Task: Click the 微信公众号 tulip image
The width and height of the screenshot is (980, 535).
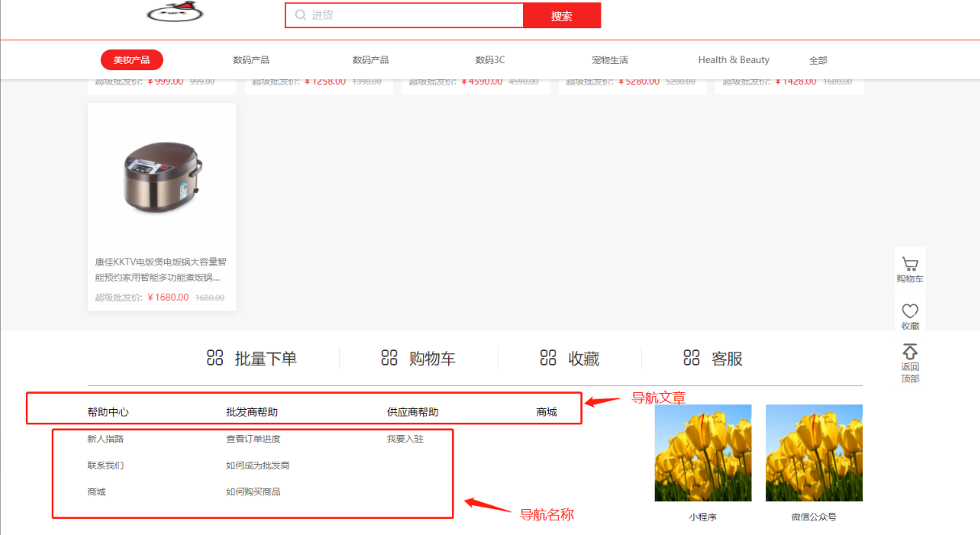Action: (814, 453)
